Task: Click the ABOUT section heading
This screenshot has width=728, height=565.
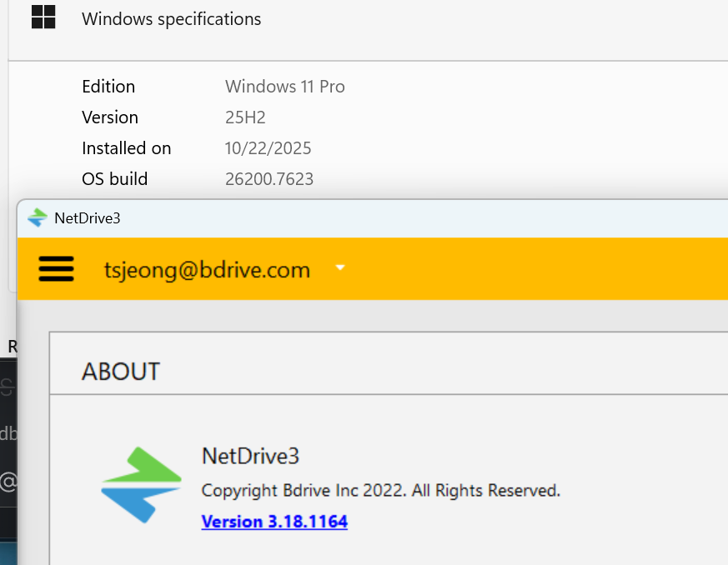Action: (121, 372)
